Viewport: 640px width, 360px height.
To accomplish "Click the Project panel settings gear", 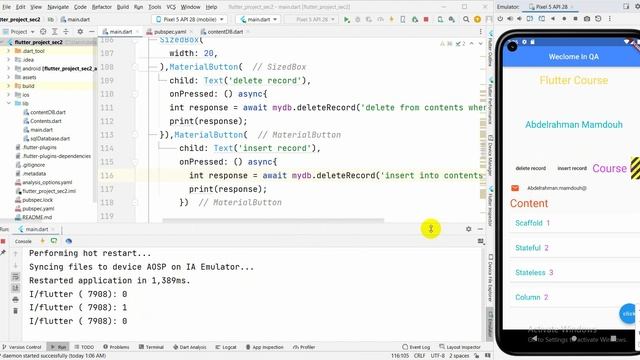I will (x=80, y=31).
